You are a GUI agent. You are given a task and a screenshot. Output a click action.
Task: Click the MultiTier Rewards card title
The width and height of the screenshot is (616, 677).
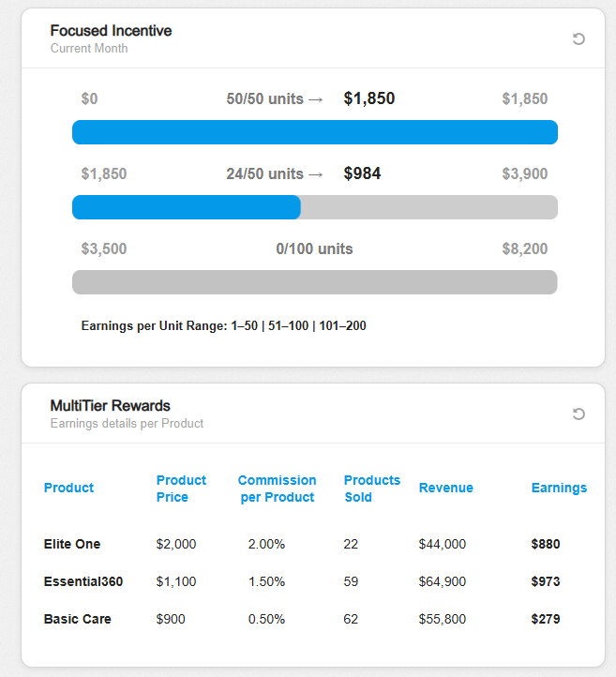coord(110,406)
